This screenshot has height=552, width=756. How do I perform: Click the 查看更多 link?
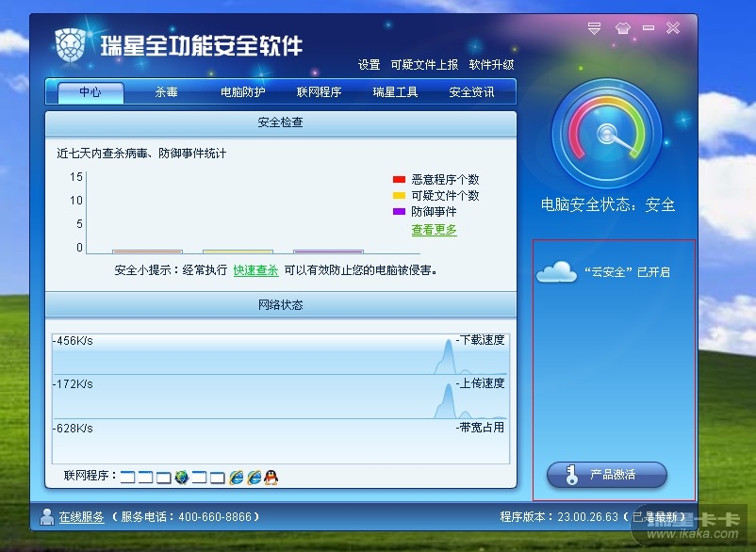tap(434, 230)
